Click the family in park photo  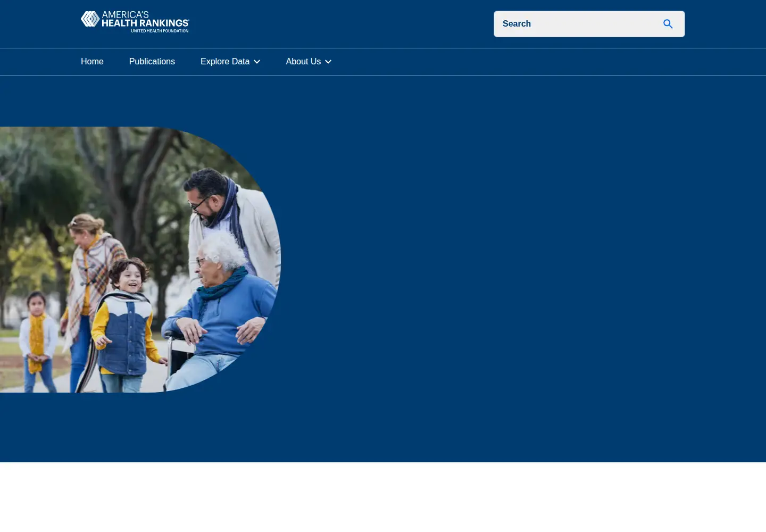(x=140, y=260)
